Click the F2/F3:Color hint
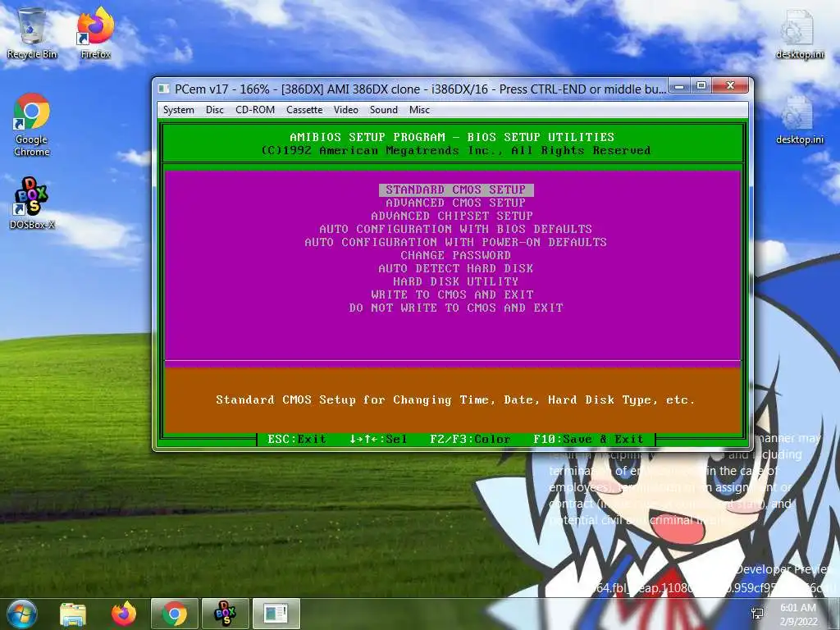The height and width of the screenshot is (630, 840). pos(470,440)
